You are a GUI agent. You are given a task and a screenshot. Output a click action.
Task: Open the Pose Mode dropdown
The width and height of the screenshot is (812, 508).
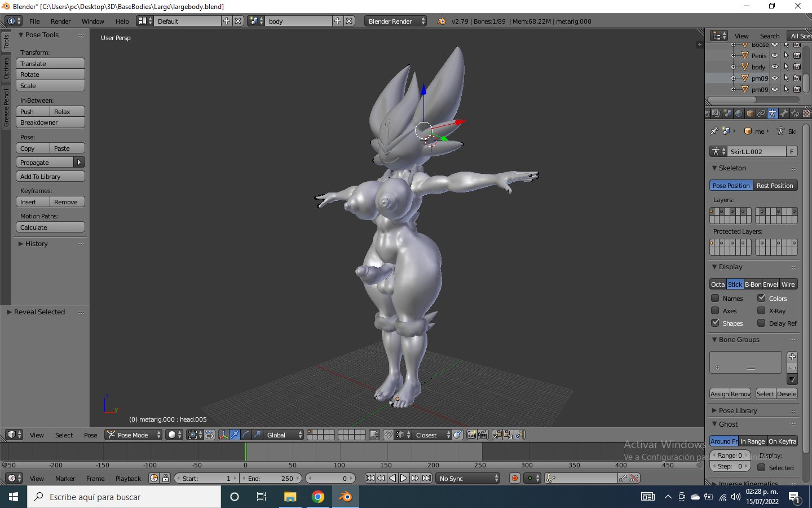pyautogui.click(x=134, y=435)
